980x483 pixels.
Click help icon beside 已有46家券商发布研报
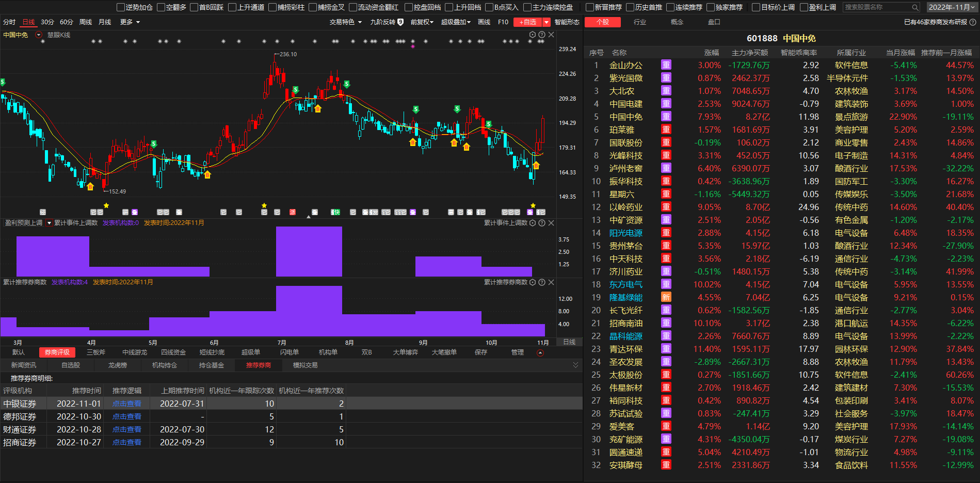[x=973, y=22]
